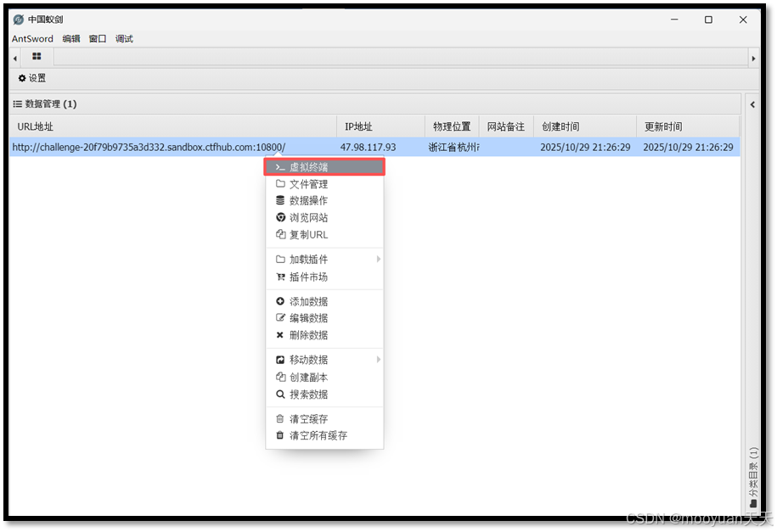Open the 编辑 menu
The image size is (777, 532).
(71, 39)
